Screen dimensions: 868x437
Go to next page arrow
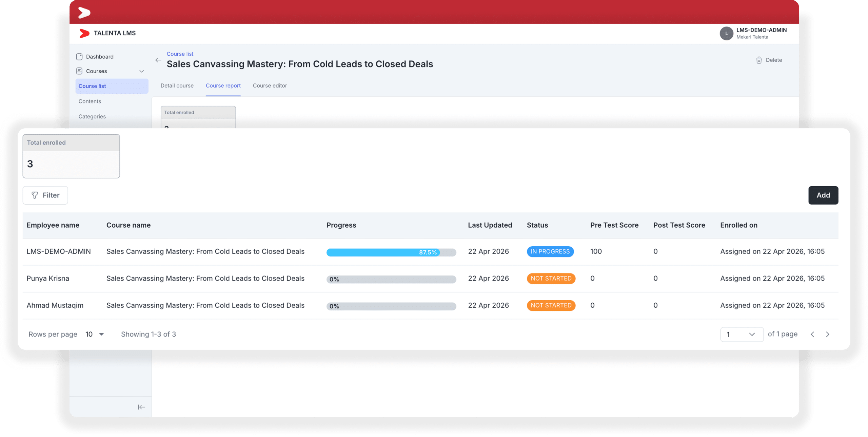coord(828,335)
